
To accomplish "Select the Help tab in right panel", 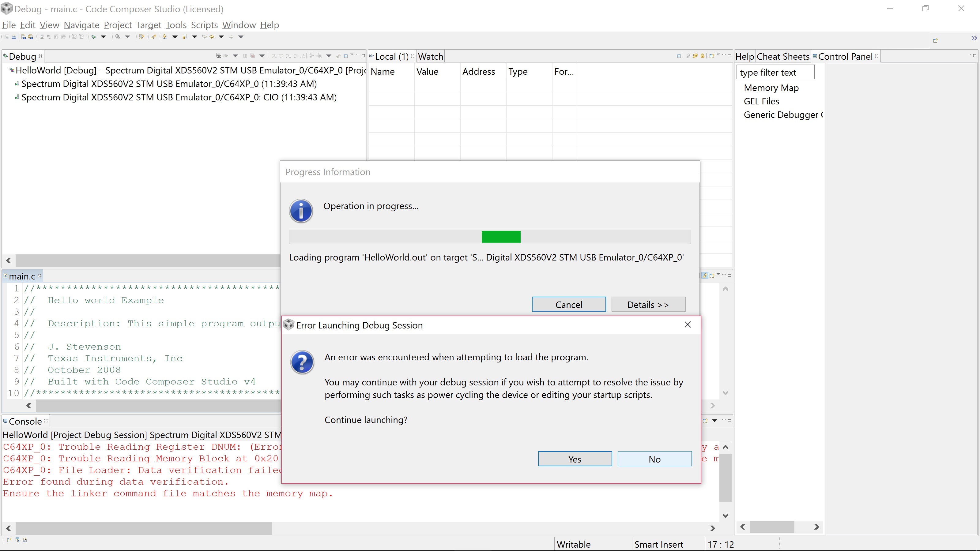I will [x=744, y=56].
